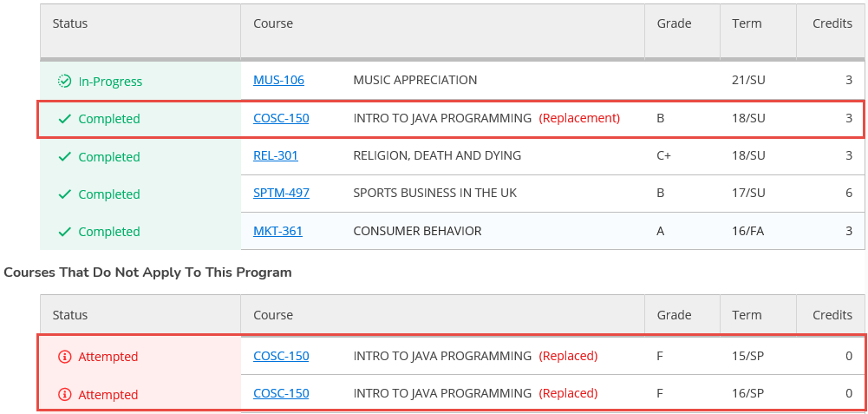Open the COSC-150 link for term 16/SP
Screen dimensions: 868x414
pyautogui.click(x=281, y=393)
